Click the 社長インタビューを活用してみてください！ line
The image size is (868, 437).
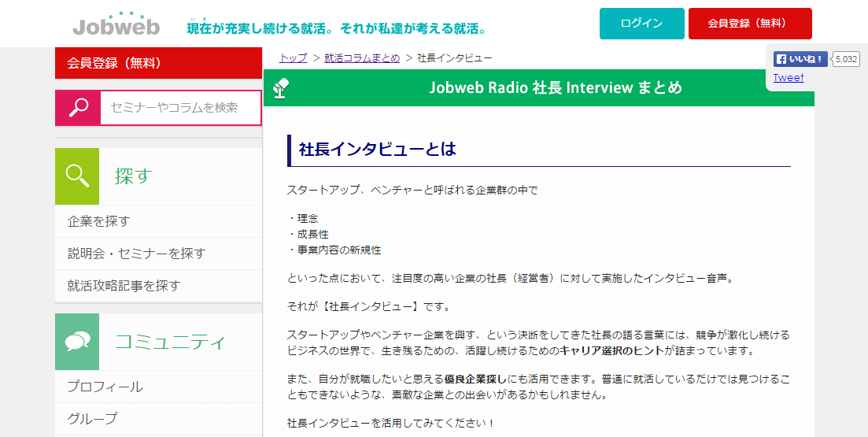point(391,424)
